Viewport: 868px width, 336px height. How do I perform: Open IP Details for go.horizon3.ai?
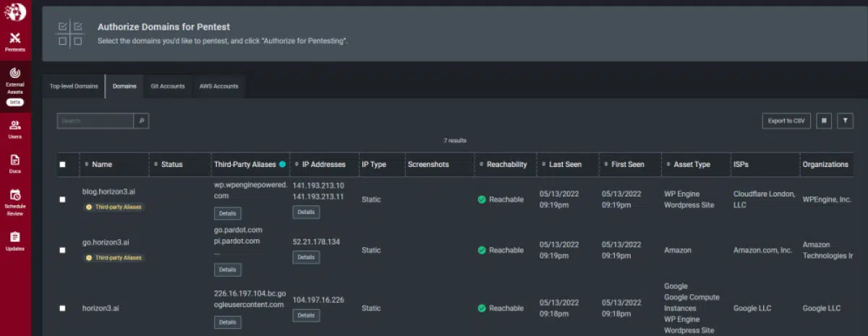coord(306,257)
